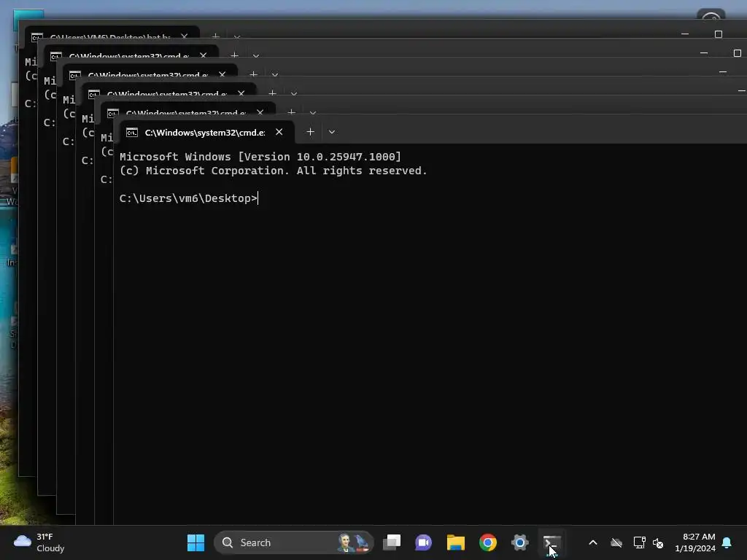Screen dimensions: 747x560
Task: Select the front C:\Windows\system32\cmd.exe tab
Action: (x=206, y=133)
